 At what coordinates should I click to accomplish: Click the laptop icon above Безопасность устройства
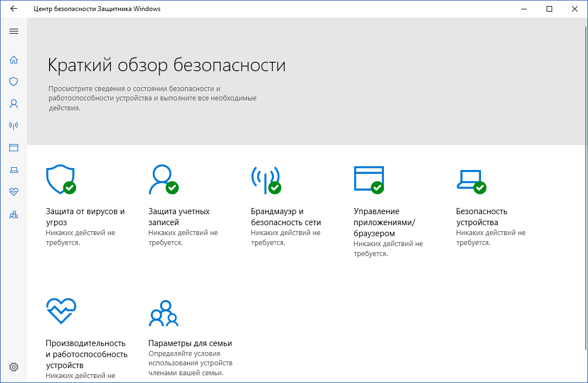(x=472, y=179)
